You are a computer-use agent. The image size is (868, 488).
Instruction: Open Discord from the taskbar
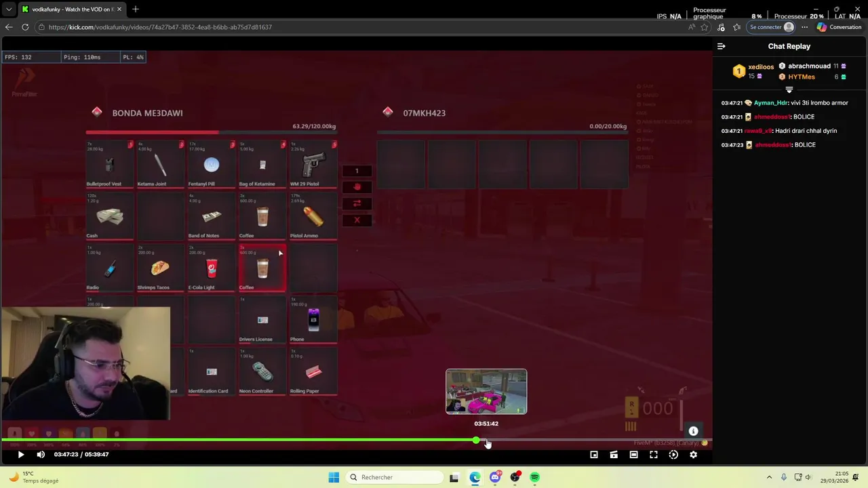coord(495,477)
